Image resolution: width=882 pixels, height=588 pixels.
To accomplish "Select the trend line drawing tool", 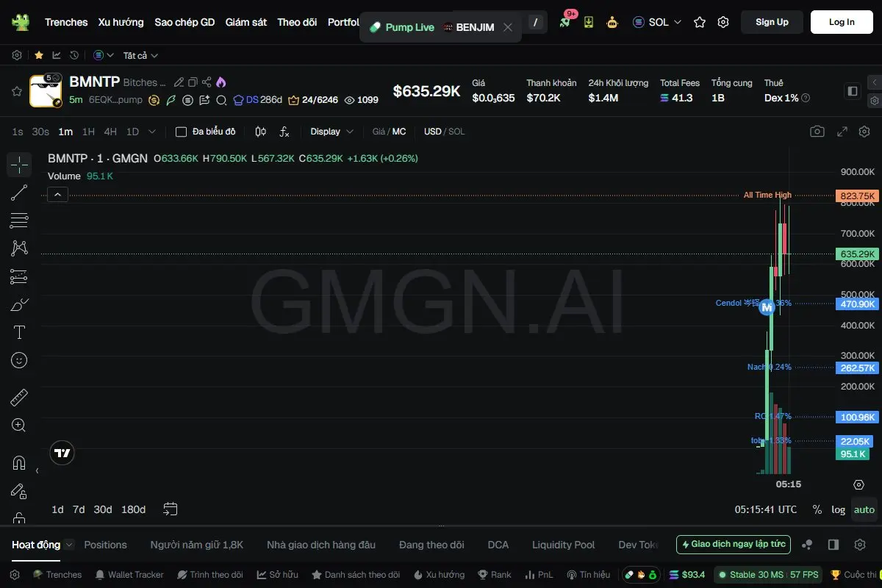I will click(x=19, y=193).
